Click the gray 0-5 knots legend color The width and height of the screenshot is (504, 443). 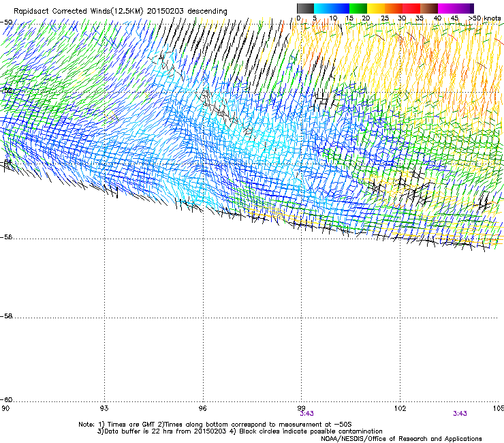305,8
